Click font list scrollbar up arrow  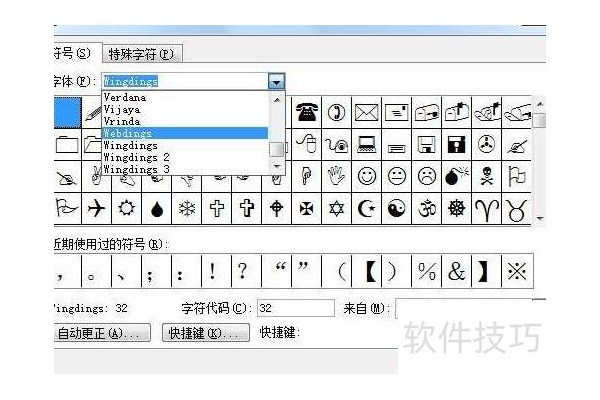point(277,100)
